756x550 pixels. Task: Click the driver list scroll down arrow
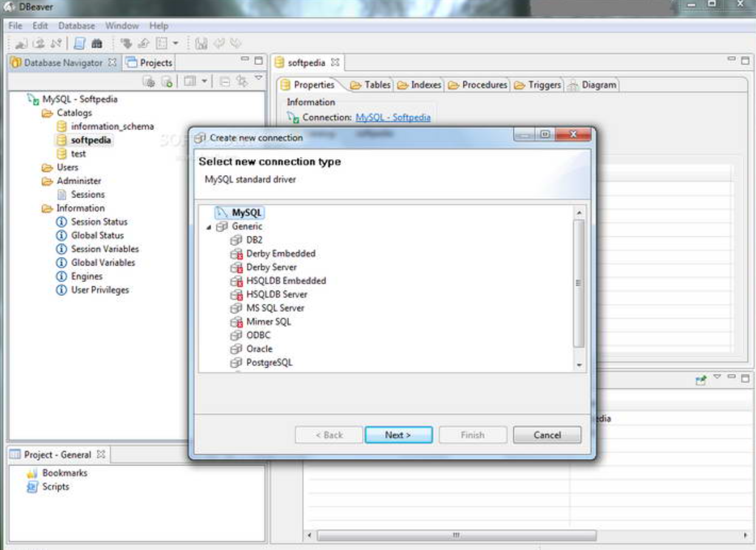coord(578,365)
